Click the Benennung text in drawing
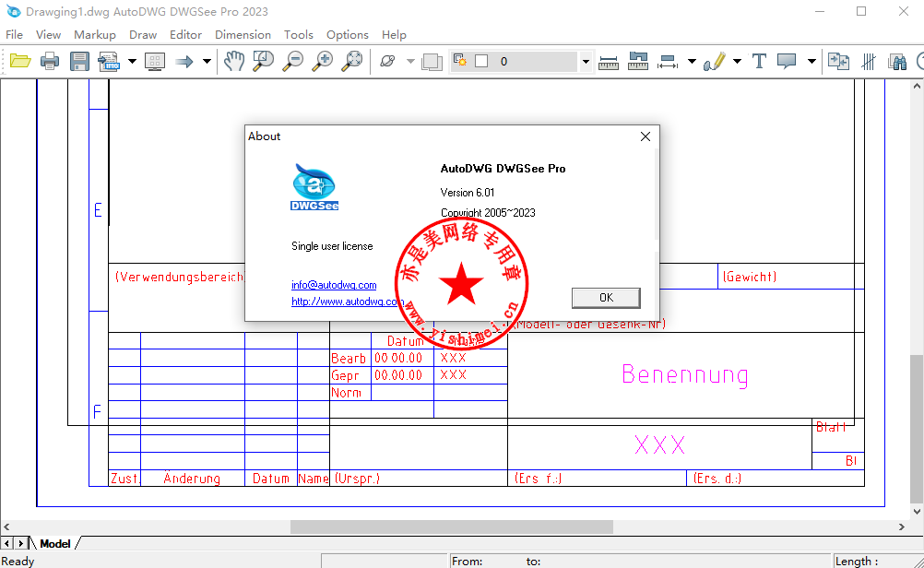This screenshot has height=568, width=924. coord(685,374)
